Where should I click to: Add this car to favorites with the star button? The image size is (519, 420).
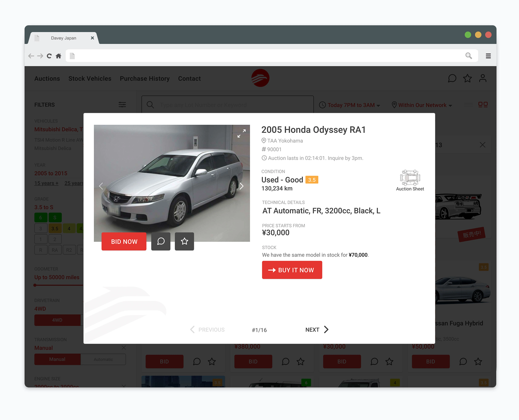tap(184, 241)
